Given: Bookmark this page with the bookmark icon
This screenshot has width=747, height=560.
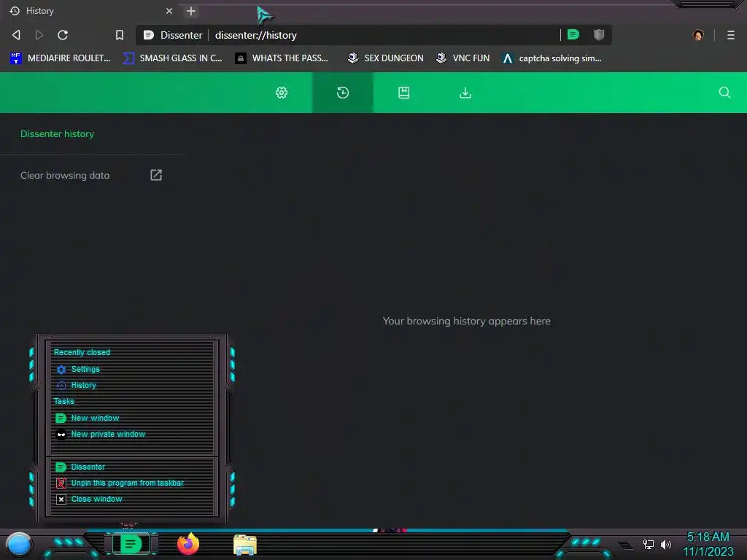Looking at the screenshot, I should 120,35.
